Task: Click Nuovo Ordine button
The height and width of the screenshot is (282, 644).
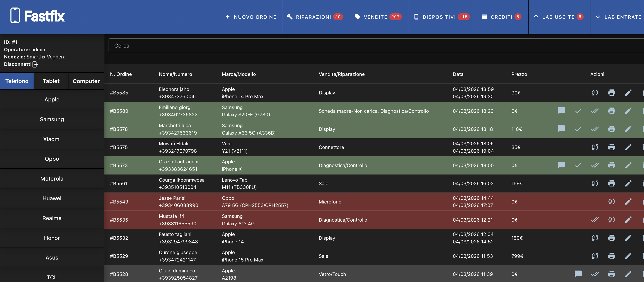Action: coord(251,17)
